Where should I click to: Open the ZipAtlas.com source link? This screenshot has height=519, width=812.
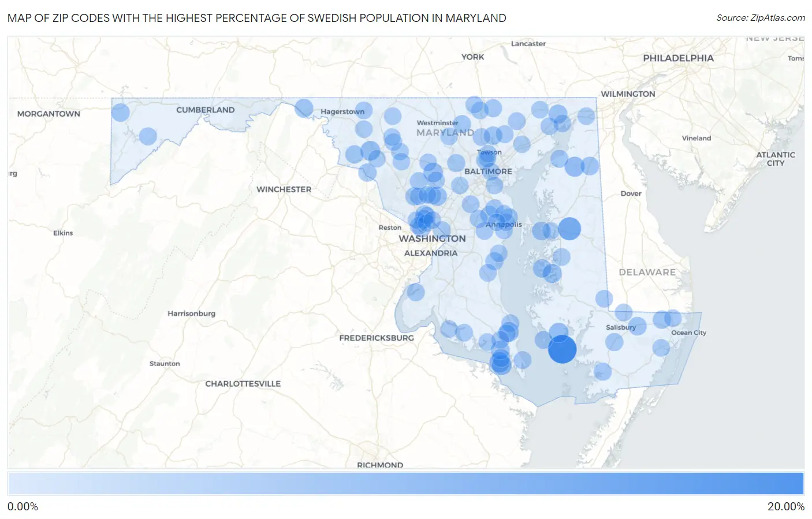pos(761,18)
